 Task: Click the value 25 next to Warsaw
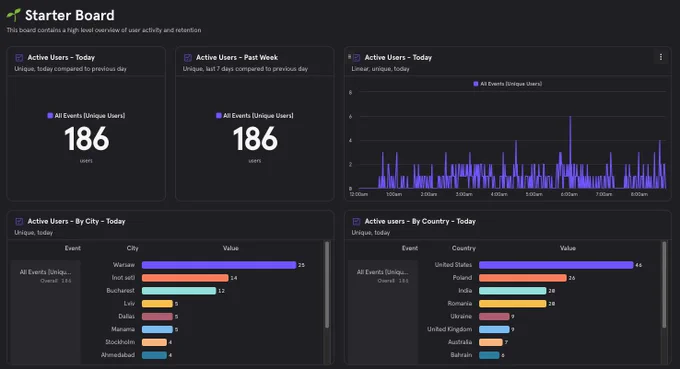pyautogui.click(x=301, y=265)
